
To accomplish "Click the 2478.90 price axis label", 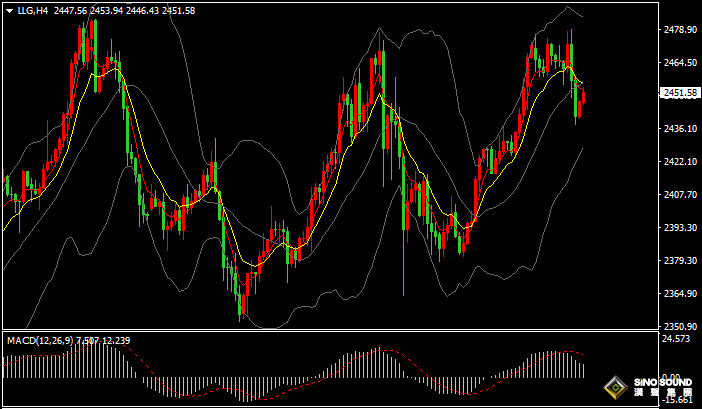I will [x=679, y=30].
